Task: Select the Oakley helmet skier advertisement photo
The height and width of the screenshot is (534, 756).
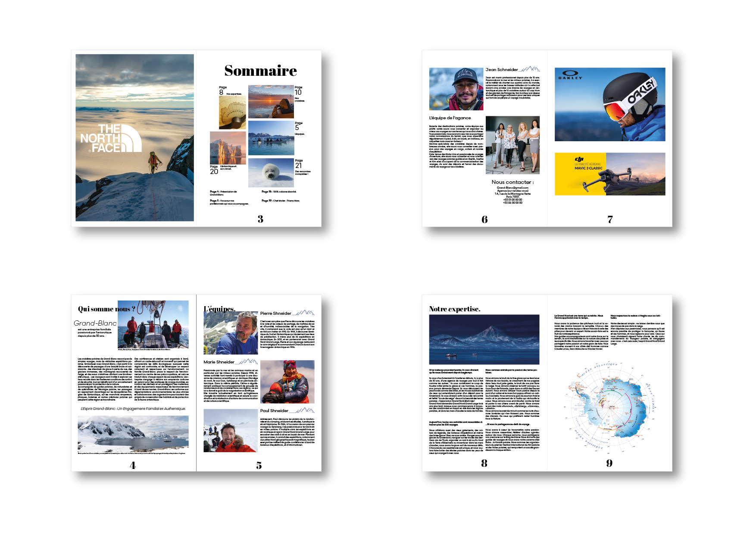Action: 610,104
